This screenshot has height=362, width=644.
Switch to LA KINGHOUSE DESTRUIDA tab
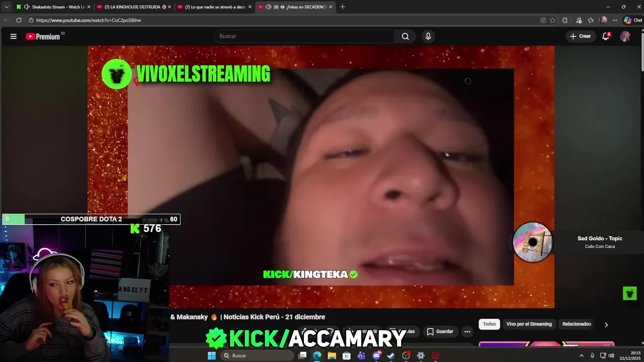[x=133, y=7]
